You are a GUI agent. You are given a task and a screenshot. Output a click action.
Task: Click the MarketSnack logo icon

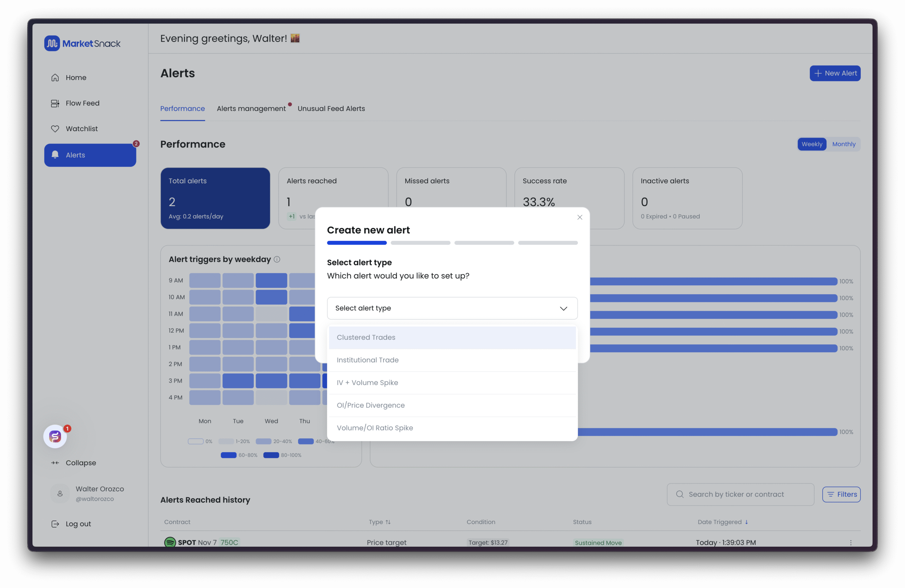(x=52, y=43)
